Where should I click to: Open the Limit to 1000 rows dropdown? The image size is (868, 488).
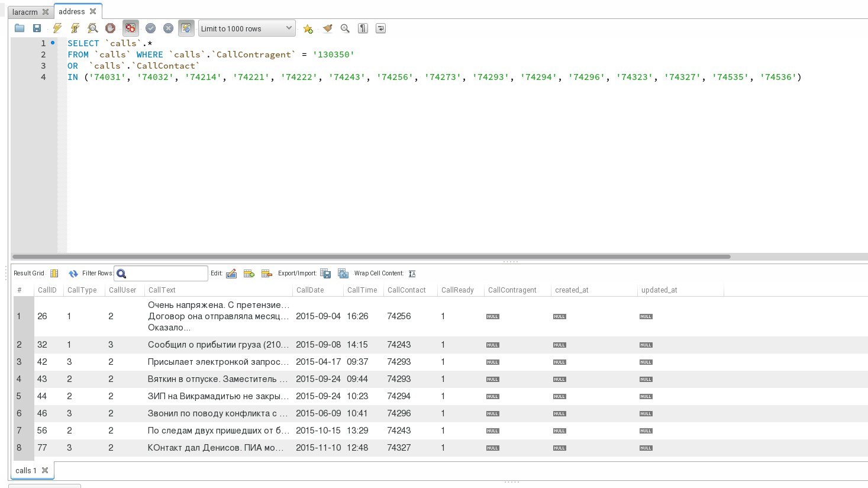247,28
